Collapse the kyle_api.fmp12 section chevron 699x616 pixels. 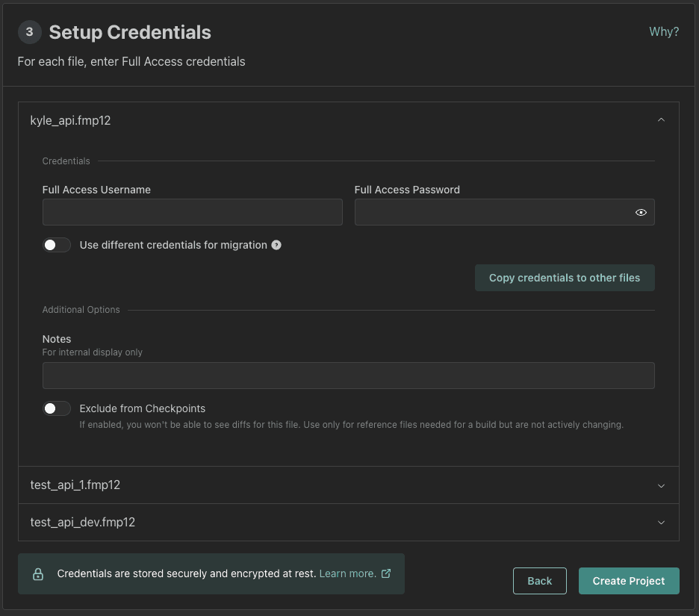point(661,120)
